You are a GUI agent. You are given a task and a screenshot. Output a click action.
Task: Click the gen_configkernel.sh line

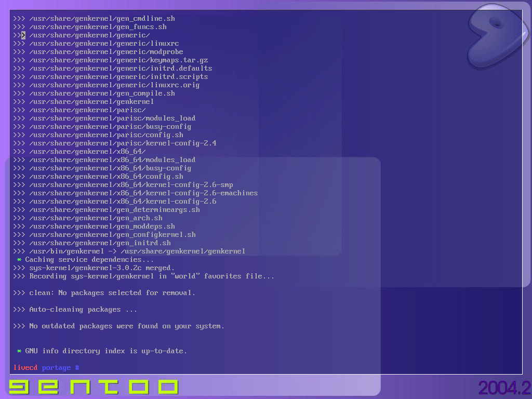pyautogui.click(x=104, y=234)
